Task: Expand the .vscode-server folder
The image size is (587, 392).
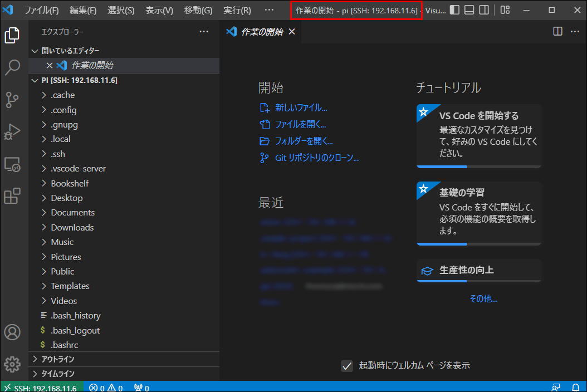Action: (124, 169)
